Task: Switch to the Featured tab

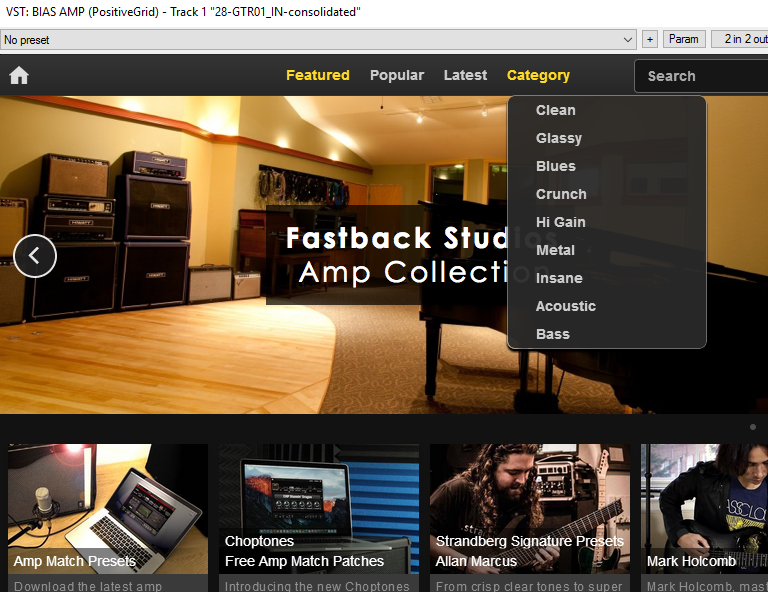Action: tap(318, 75)
